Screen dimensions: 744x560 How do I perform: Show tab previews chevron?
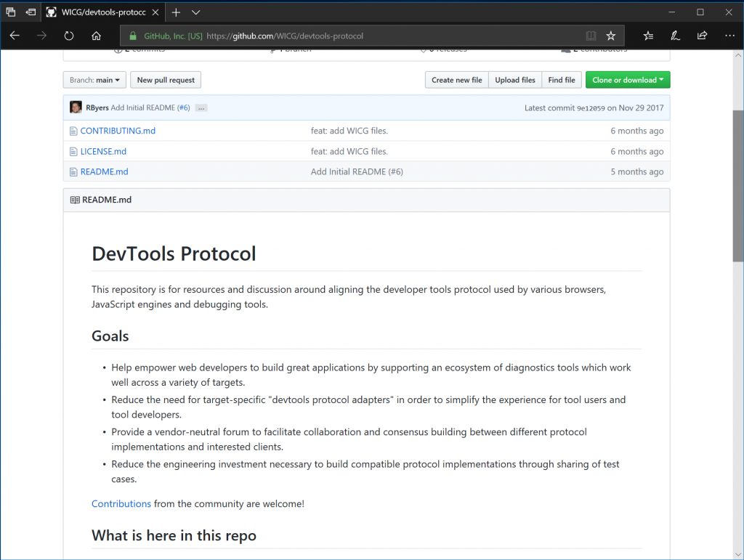tap(196, 12)
